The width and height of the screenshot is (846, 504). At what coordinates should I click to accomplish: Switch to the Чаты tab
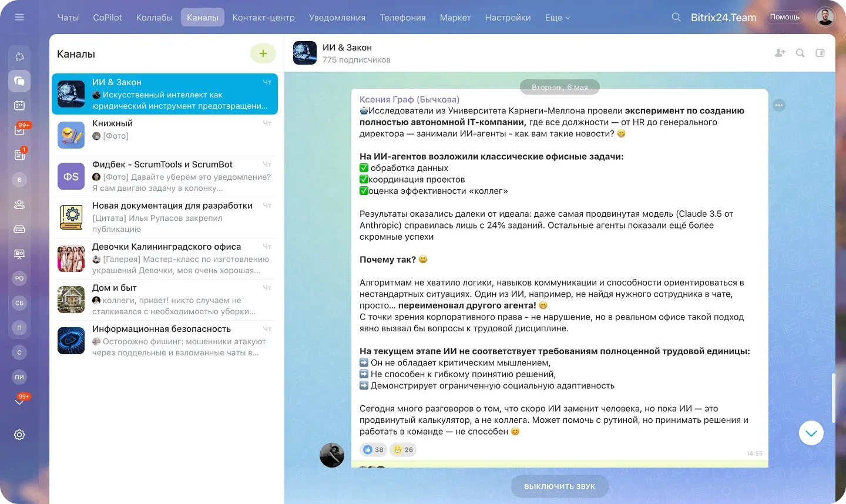(x=68, y=18)
